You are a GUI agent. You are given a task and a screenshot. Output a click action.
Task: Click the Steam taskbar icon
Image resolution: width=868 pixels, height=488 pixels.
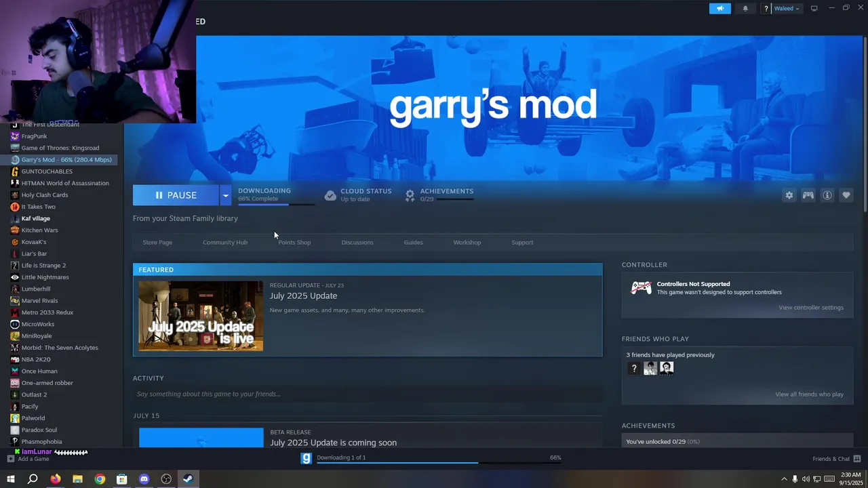(189, 479)
